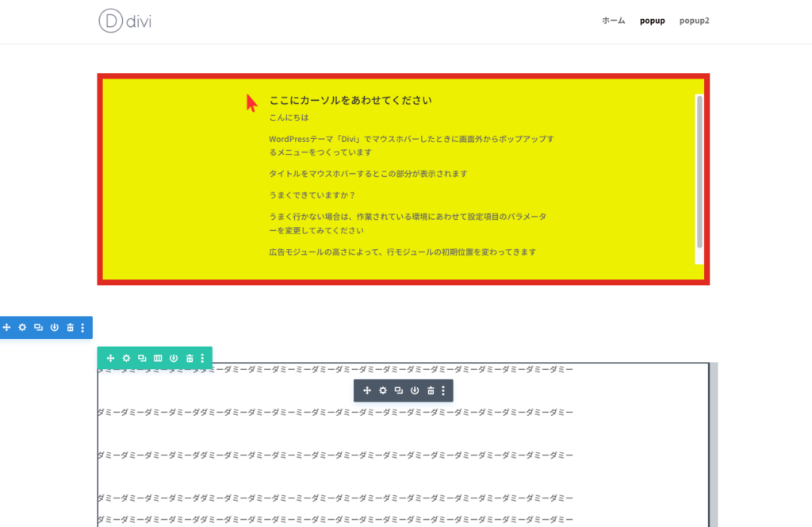Click the move icon in the blue section toolbar
Image resolution: width=812 pixels, height=527 pixels.
coord(6,327)
